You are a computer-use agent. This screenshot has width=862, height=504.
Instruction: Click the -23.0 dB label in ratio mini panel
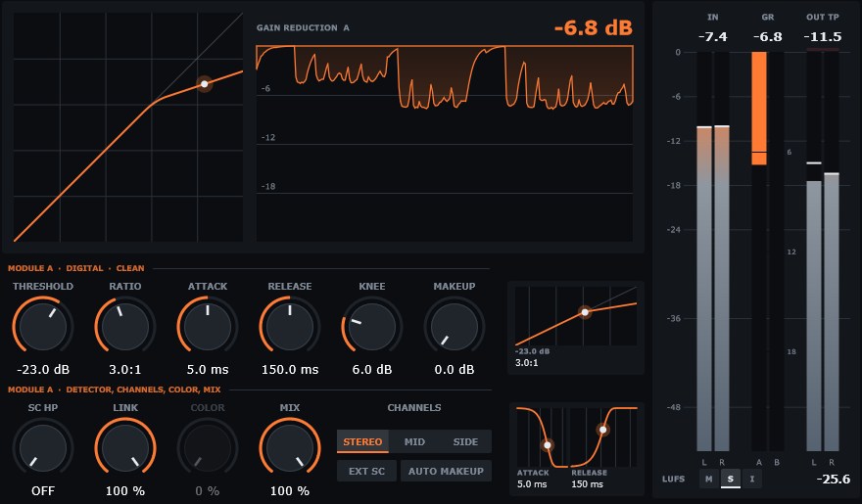point(532,351)
